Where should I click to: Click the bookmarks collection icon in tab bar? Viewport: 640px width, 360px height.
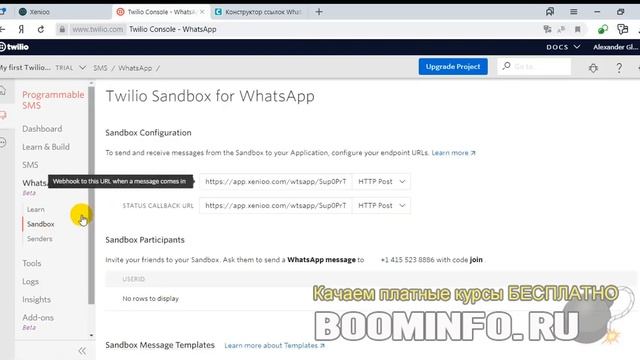tap(550, 12)
